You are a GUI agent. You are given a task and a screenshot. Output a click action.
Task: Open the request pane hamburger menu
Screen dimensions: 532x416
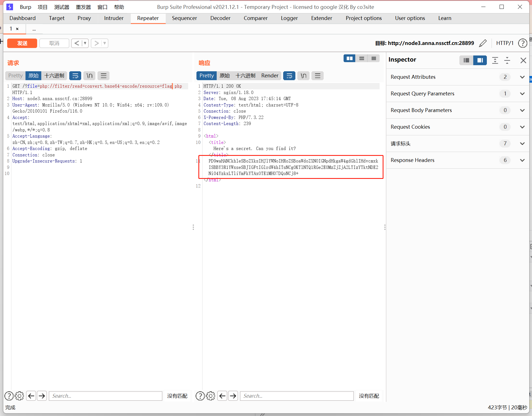click(104, 76)
